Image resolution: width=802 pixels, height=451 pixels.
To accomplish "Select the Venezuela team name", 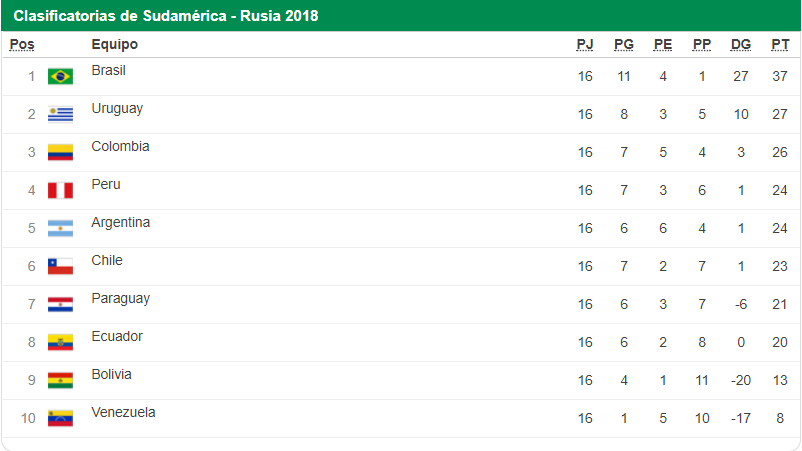I will click(123, 413).
